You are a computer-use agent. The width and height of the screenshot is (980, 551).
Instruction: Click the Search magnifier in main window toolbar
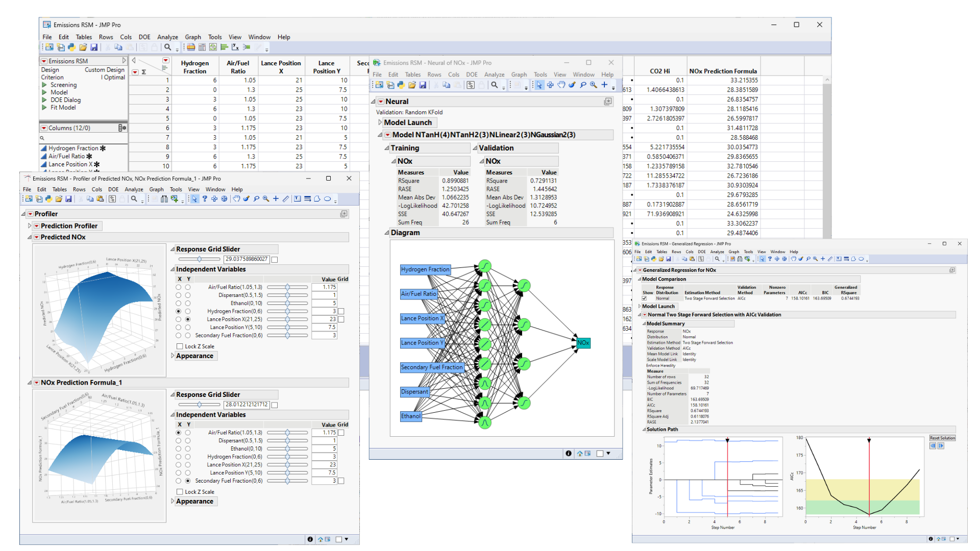point(167,47)
